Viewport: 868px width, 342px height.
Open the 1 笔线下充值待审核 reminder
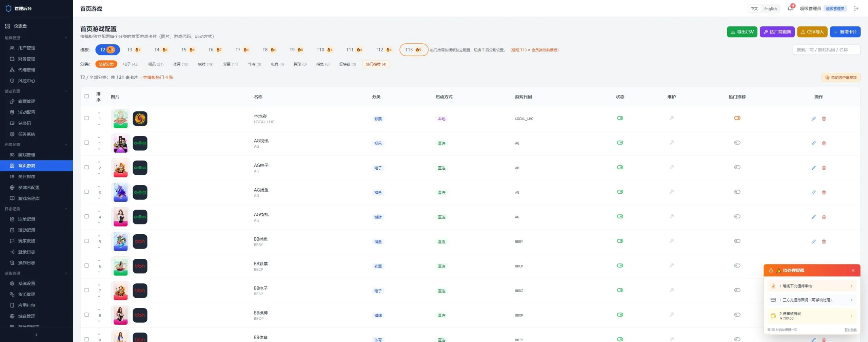pyautogui.click(x=812, y=286)
